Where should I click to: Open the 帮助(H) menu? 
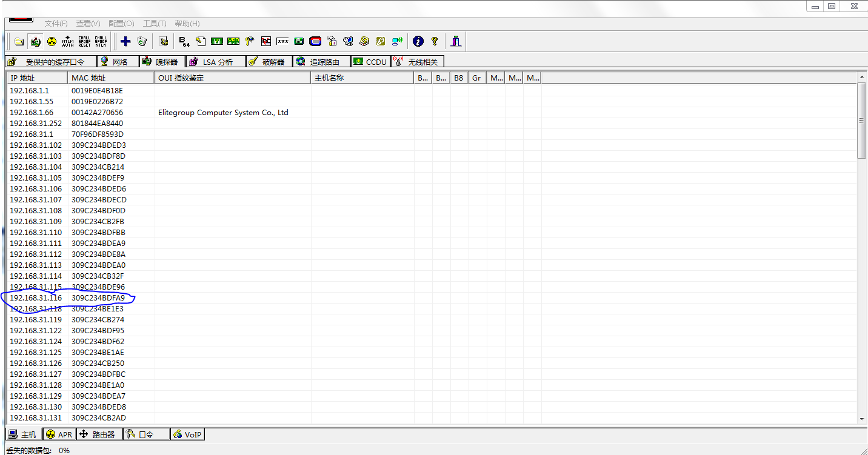pos(187,24)
